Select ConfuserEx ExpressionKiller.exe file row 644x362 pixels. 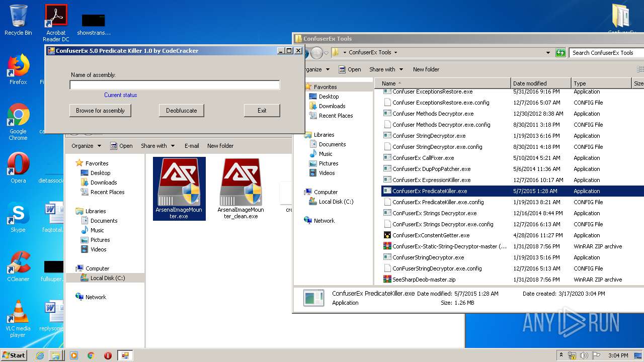click(x=513, y=180)
